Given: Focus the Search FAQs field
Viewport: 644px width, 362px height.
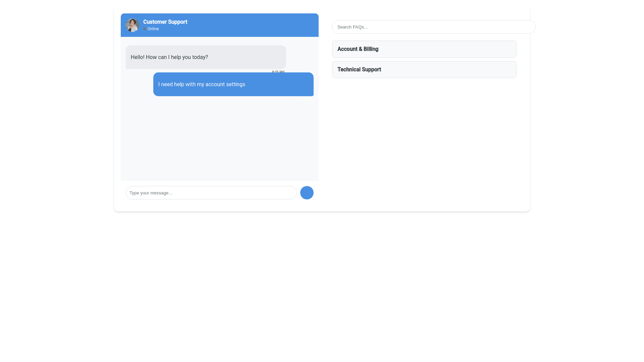Looking at the screenshot, I should [x=433, y=27].
